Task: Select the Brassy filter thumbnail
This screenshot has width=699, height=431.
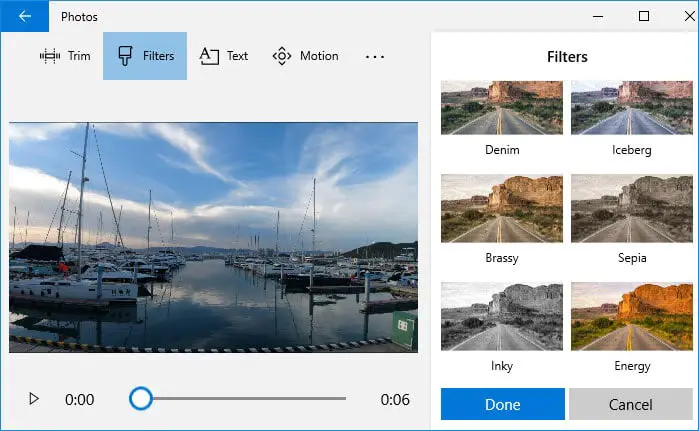Action: [501, 208]
